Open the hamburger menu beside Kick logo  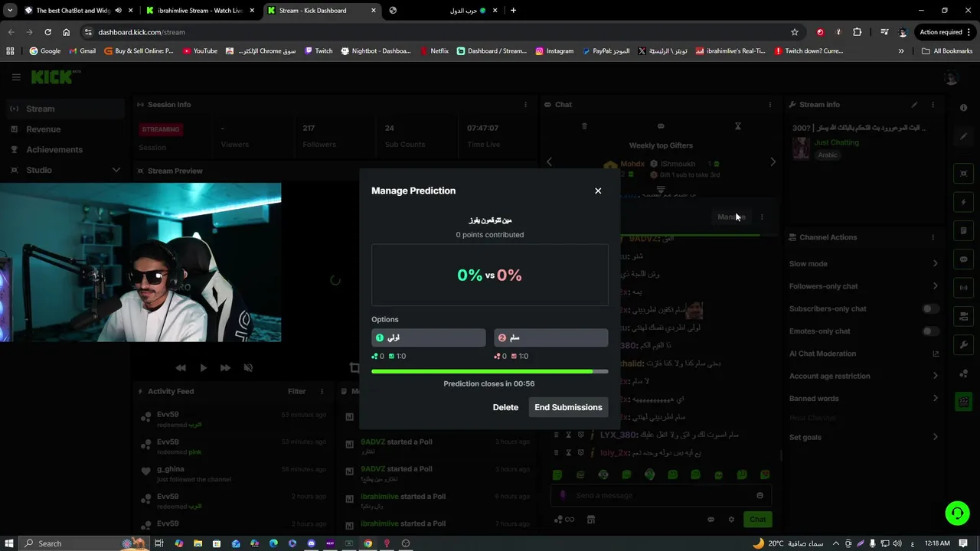coord(16,77)
